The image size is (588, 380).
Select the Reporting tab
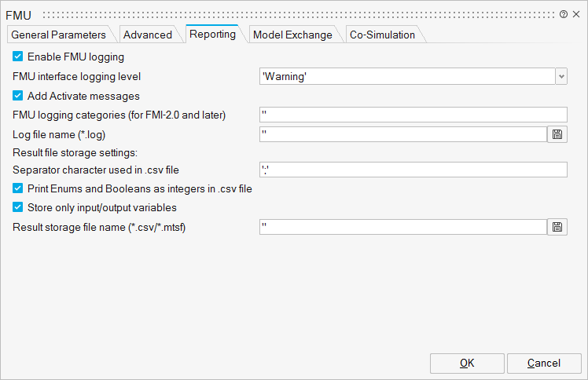click(213, 34)
